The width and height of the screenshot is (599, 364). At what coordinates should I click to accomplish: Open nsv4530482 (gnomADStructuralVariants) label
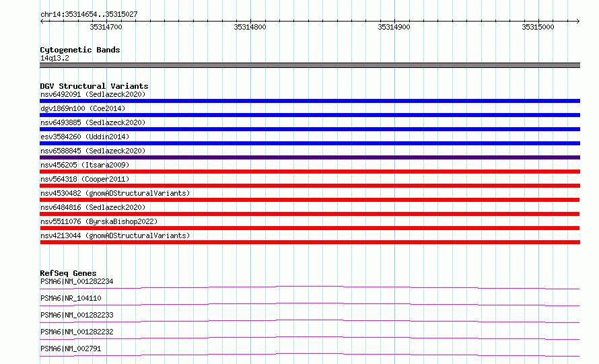point(115,193)
